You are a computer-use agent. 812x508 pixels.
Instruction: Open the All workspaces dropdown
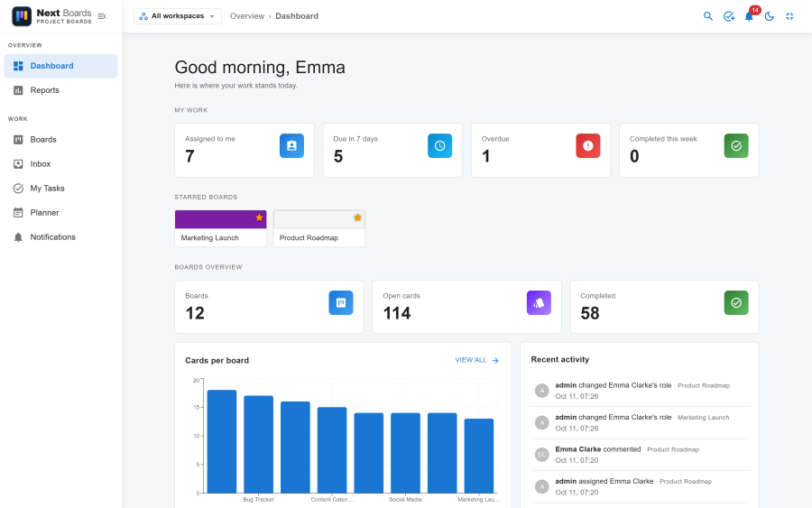[178, 16]
